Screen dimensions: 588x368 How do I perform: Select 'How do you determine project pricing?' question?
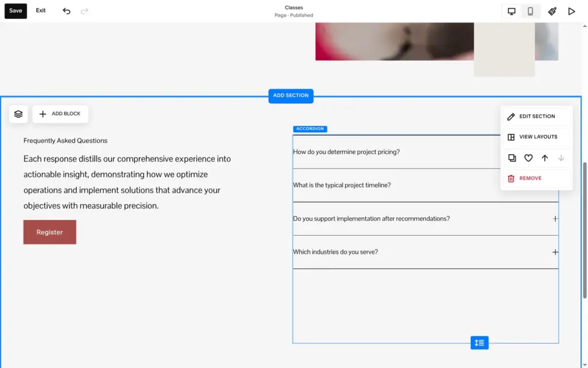tap(346, 152)
